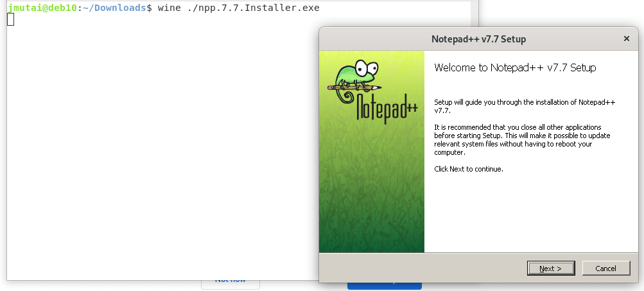
Task: Click the 'Click Next to continue.' text
Action: [469, 169]
